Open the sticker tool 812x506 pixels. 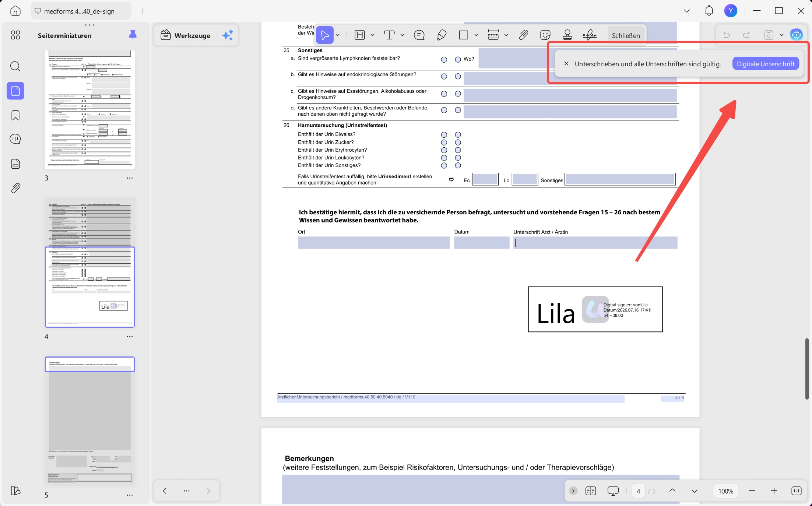545,35
